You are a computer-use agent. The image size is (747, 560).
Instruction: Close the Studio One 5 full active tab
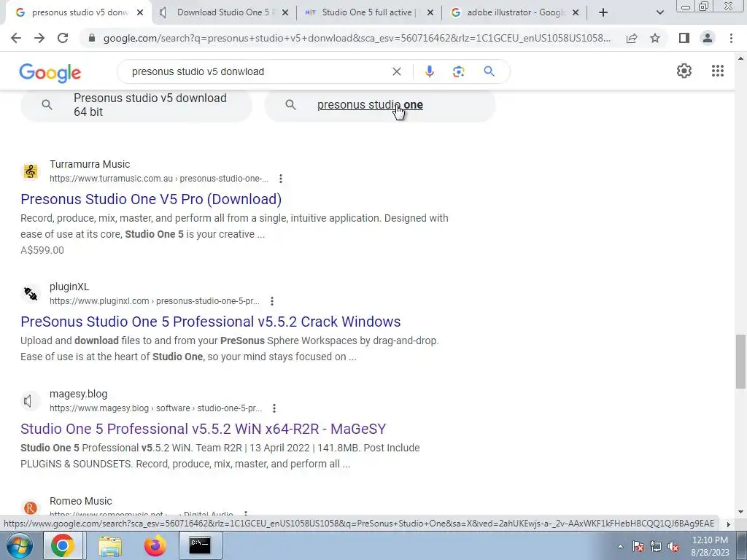[x=430, y=13]
